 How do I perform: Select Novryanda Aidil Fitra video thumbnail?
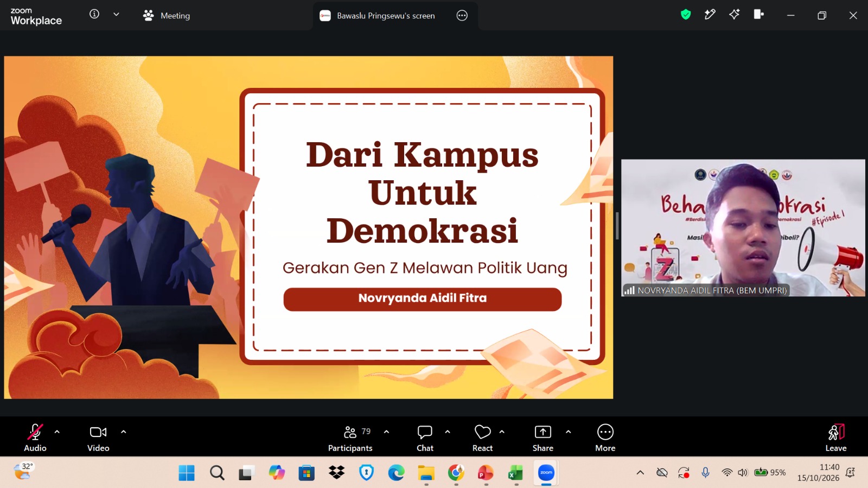pos(743,227)
